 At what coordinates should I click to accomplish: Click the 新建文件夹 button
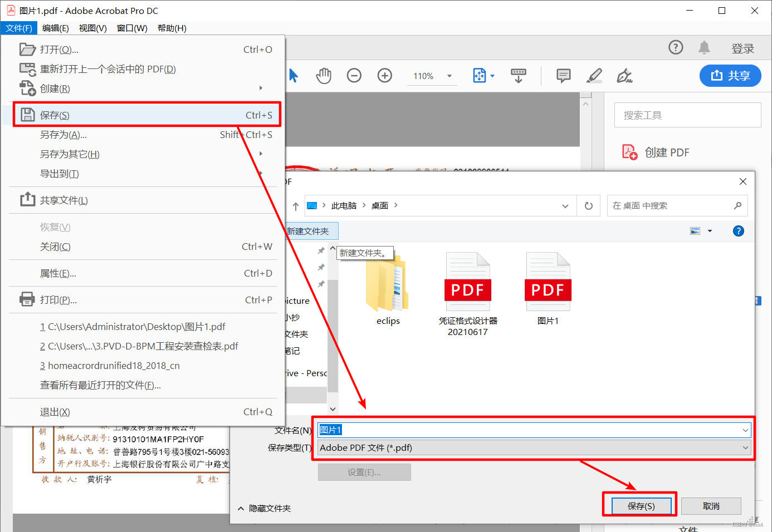pyautogui.click(x=310, y=231)
